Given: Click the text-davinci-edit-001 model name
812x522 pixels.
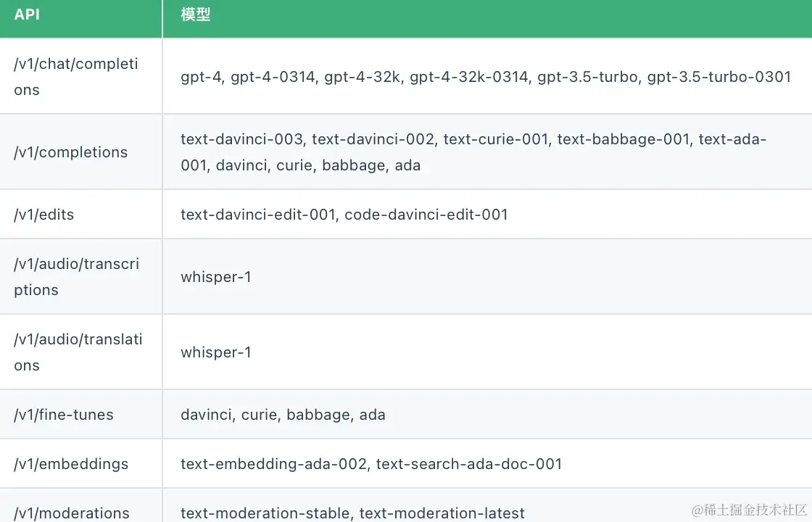Looking at the screenshot, I should 257,215.
